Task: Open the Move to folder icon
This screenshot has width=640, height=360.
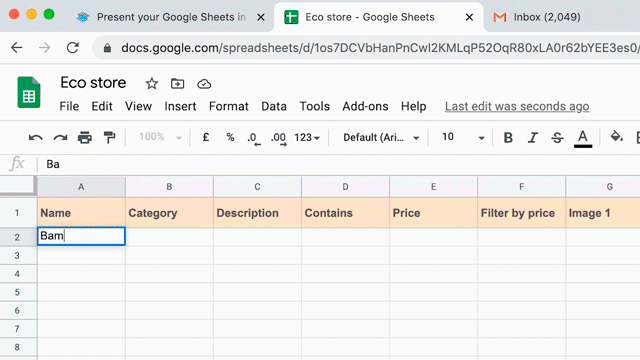Action: 177,84
